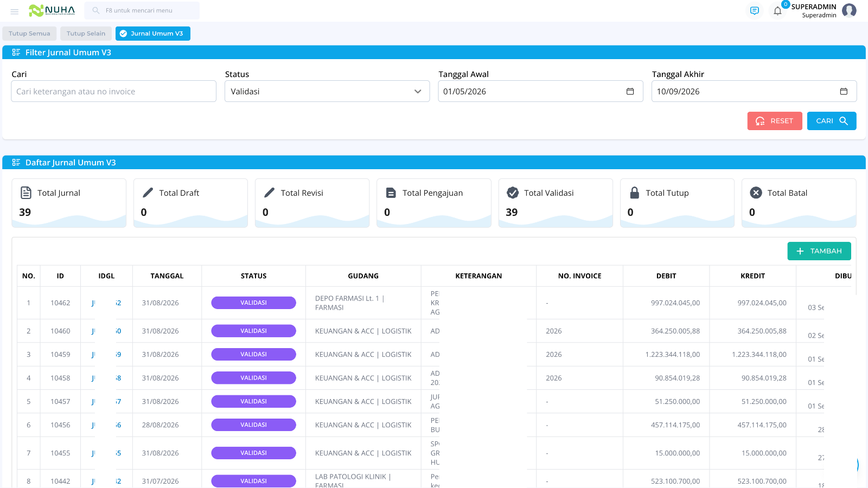The image size is (868, 488).
Task: Open IDGL link for row ID 10459
Action: [106, 355]
